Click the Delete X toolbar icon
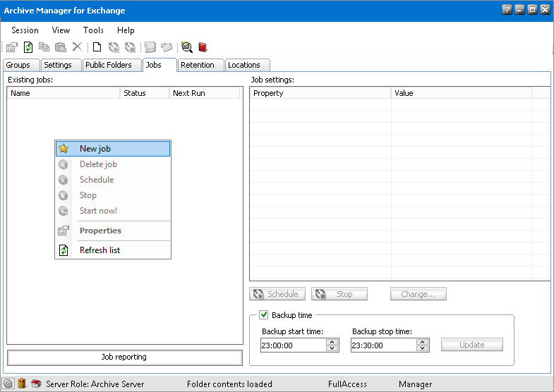Screen dimensions: 554x392 click(77, 47)
